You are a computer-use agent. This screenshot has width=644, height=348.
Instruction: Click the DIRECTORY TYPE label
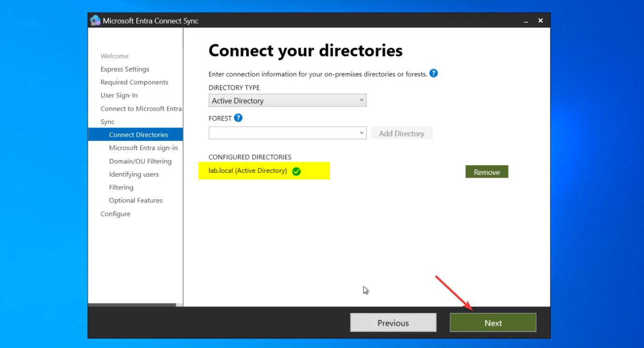[234, 88]
